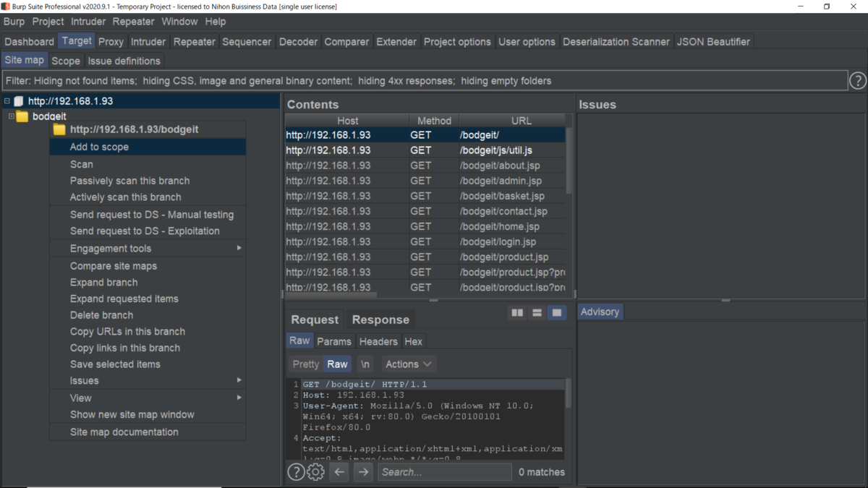The width and height of the screenshot is (868, 488).
Task: Open the JSON Beautifier tab
Action: [714, 42]
